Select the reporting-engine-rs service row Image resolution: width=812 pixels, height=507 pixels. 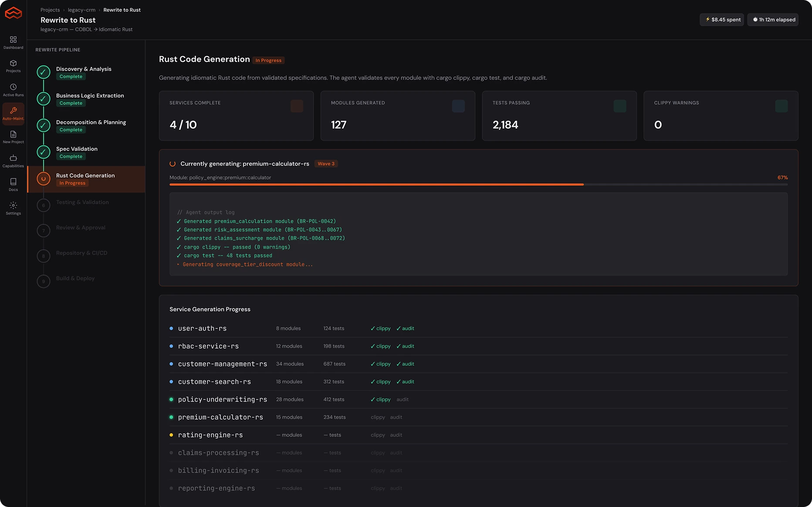click(x=478, y=488)
